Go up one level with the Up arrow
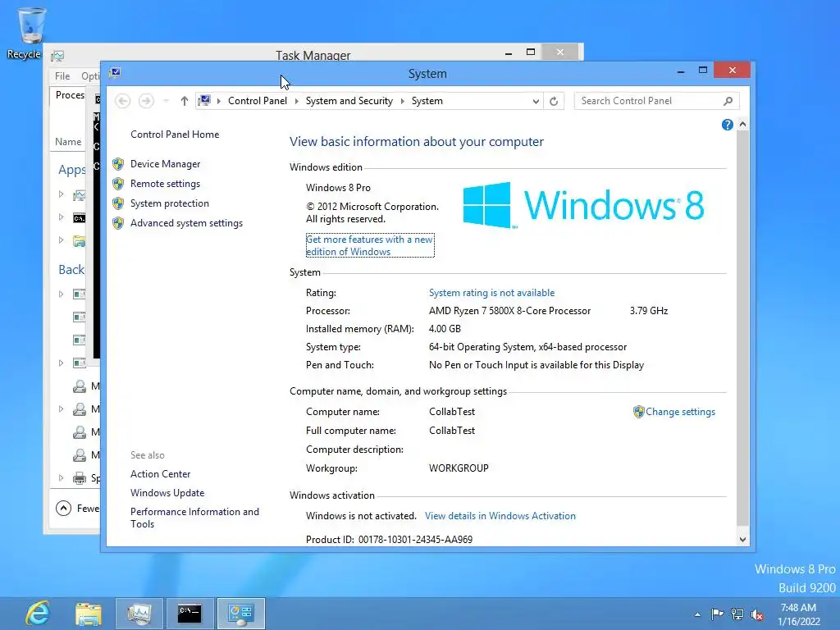The image size is (840, 630). click(x=185, y=101)
